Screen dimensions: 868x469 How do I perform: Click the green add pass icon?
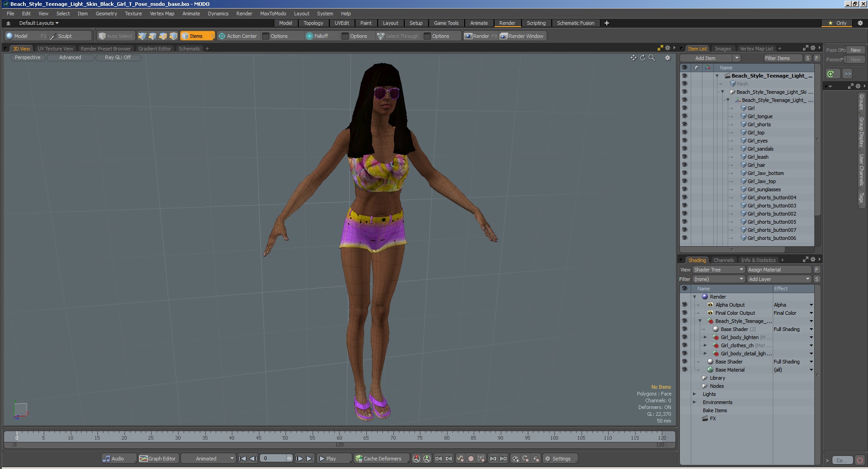pos(832,74)
